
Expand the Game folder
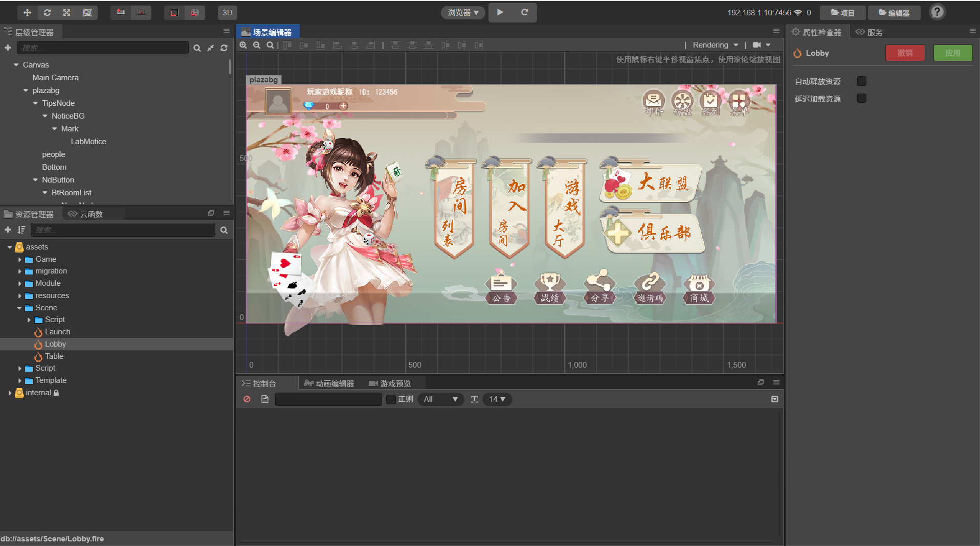point(20,259)
